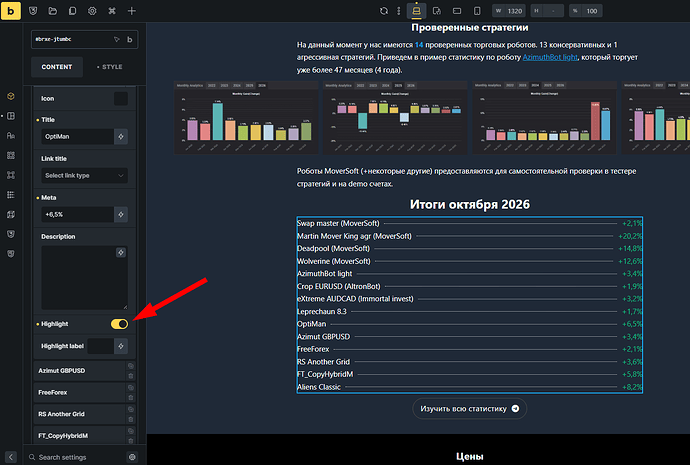
Task: Click the Icon picker swatch box
Action: [121, 99]
